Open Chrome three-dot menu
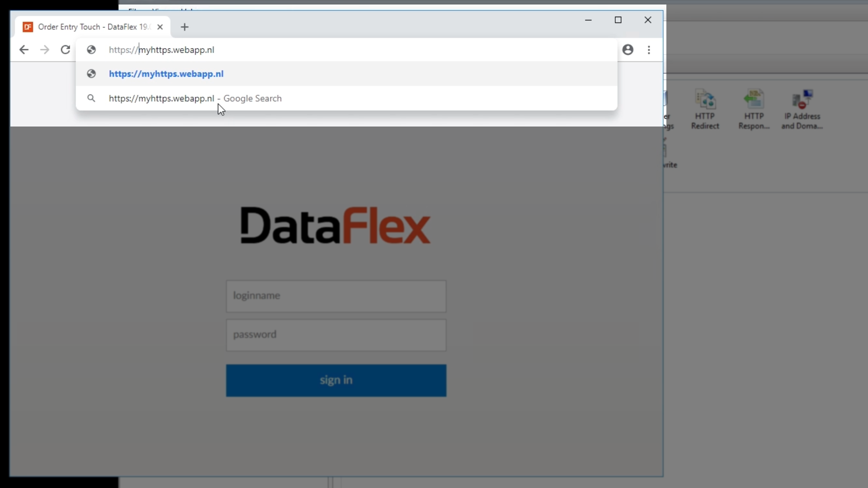 click(649, 50)
